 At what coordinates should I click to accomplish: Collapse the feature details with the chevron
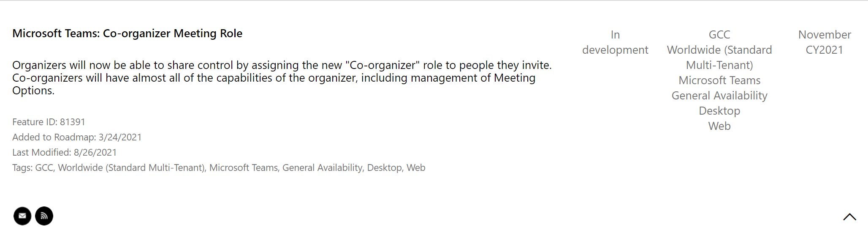[x=849, y=217]
